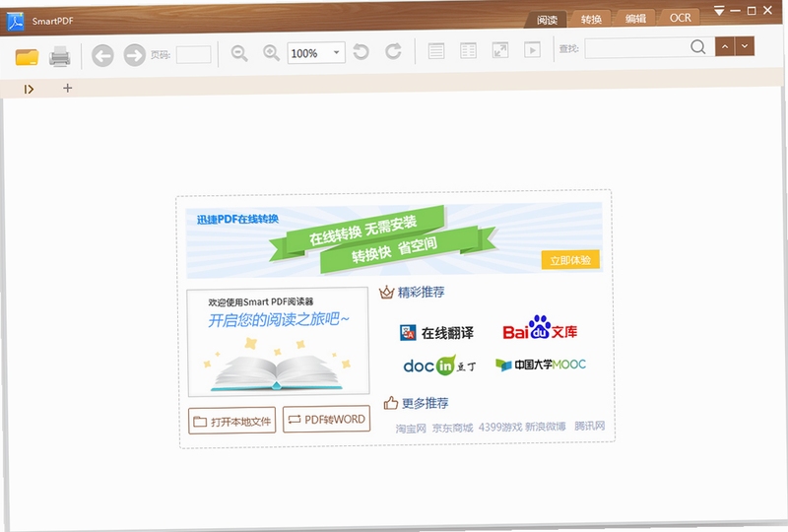Screen dimensions: 788x532
Task: Click the zoom out magnifier
Action: (x=239, y=53)
